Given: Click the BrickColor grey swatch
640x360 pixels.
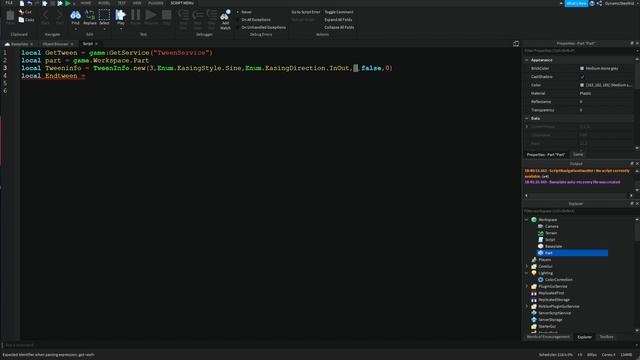Looking at the screenshot, I should (x=582, y=69).
